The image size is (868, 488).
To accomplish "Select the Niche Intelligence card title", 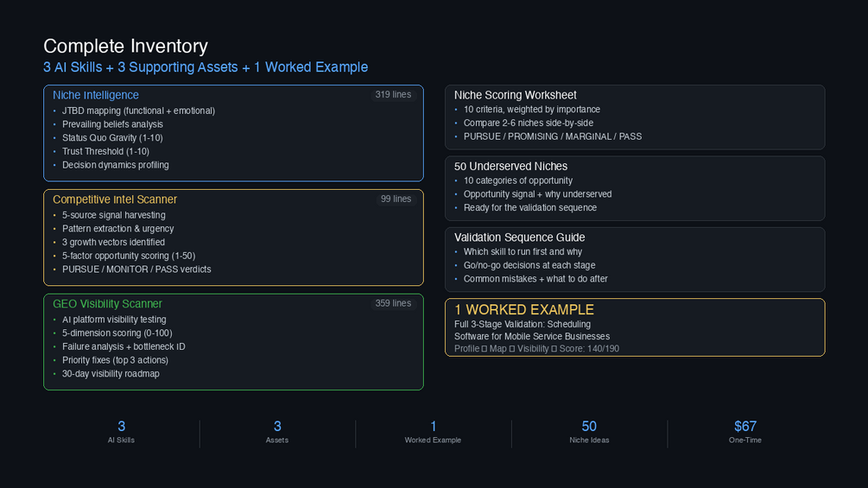I will (96, 95).
